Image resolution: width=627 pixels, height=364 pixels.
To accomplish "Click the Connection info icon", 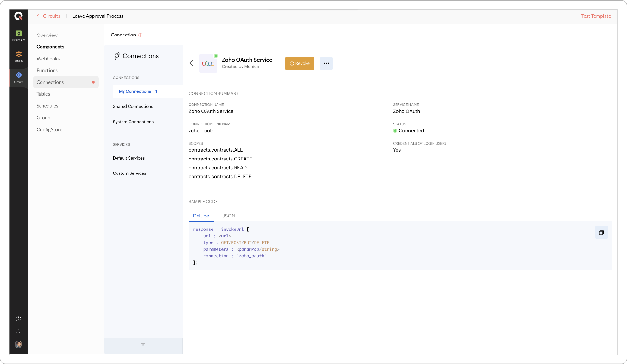I will click(141, 35).
